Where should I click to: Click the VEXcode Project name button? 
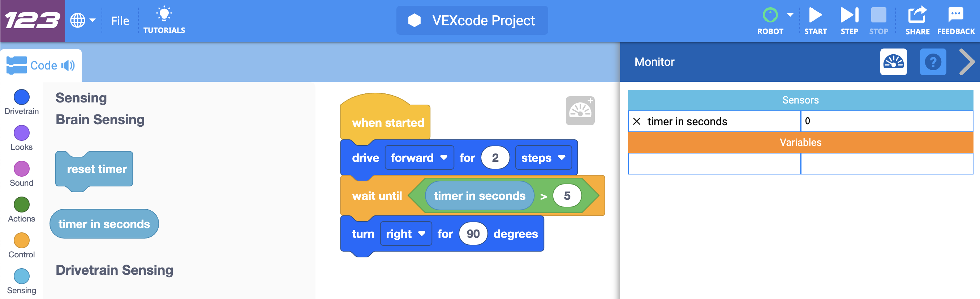(472, 20)
